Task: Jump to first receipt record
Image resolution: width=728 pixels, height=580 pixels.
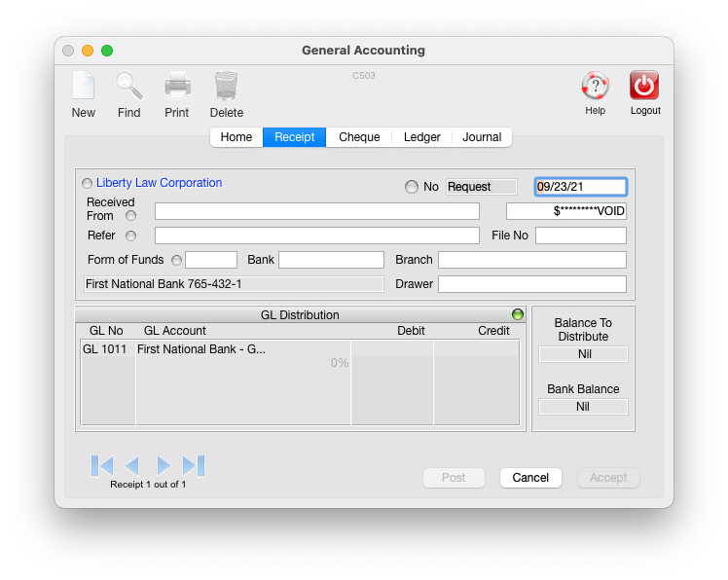Action: (102, 465)
